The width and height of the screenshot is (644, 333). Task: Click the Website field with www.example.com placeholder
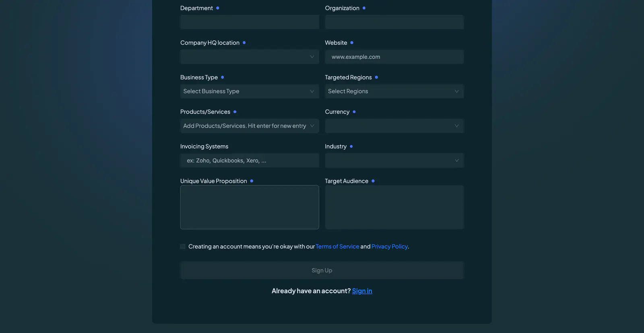click(x=394, y=57)
